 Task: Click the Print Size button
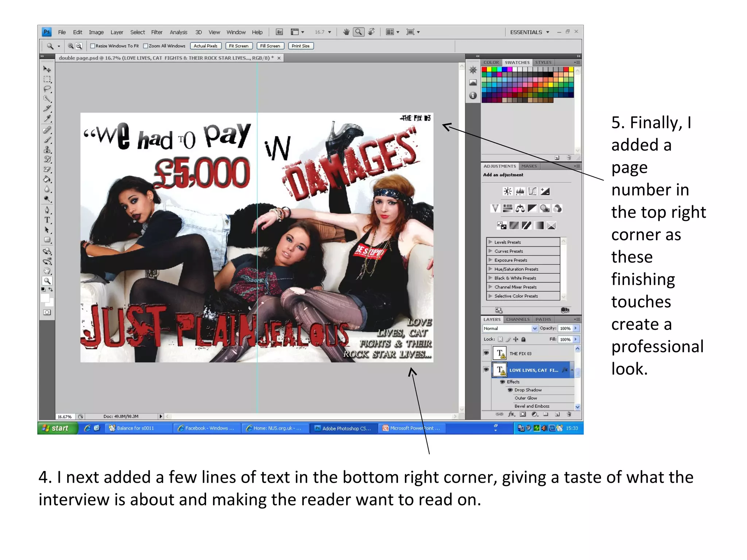301,46
